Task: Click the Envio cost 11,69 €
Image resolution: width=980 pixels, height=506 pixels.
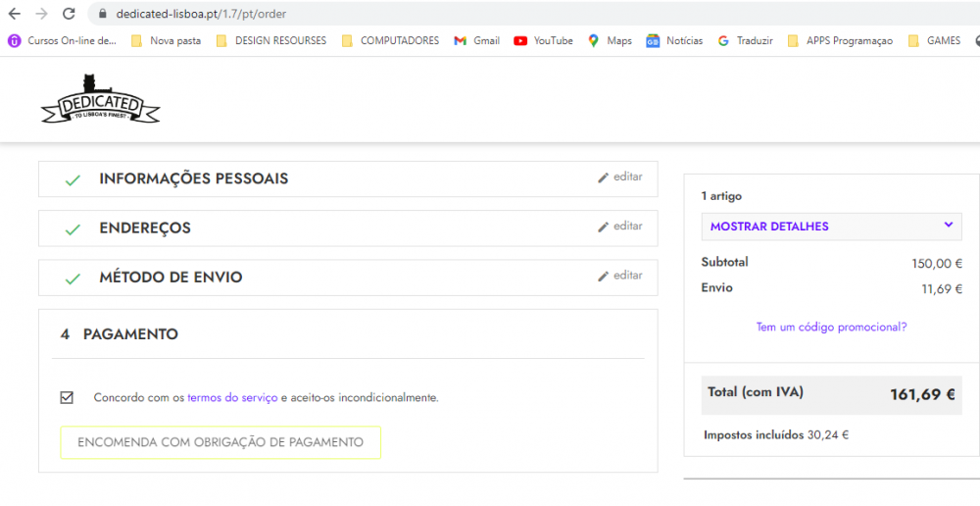Action: pos(941,289)
